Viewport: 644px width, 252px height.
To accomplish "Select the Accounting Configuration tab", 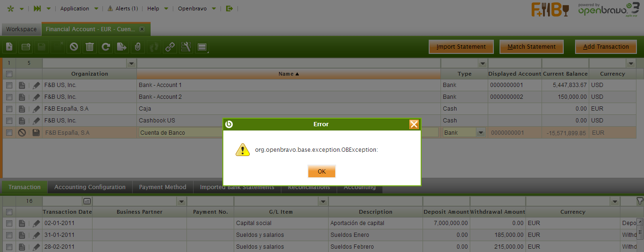I will (x=90, y=187).
